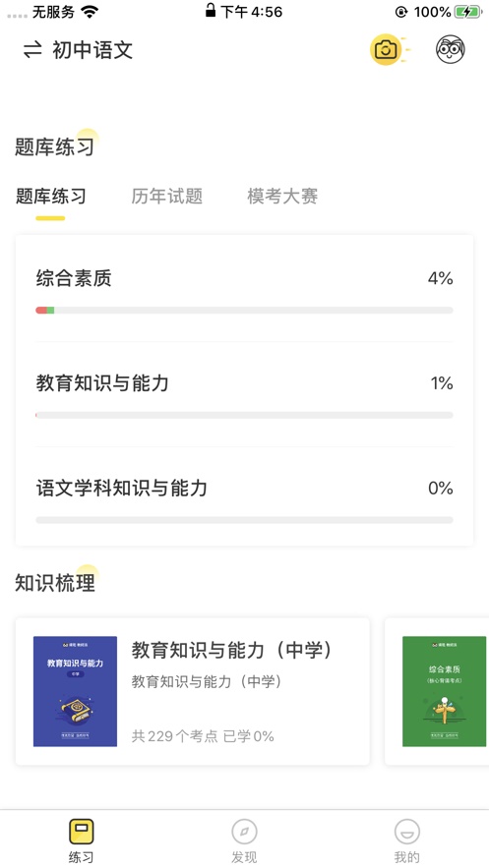489x868 pixels.
Task: Tap the battery indicator in status bar
Action: [x=468, y=12]
